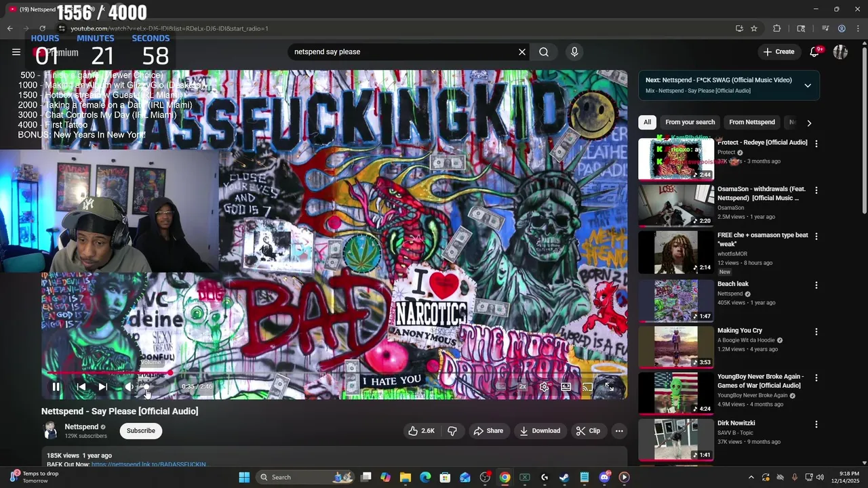The image size is (868, 488).
Task: Click the search magnifier button
Action: click(544, 52)
